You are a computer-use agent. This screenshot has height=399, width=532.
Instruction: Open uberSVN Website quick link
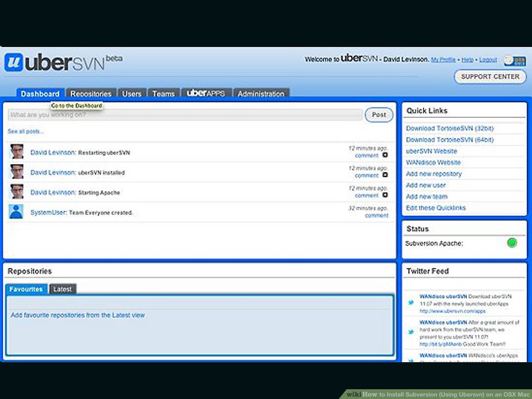[431, 151]
